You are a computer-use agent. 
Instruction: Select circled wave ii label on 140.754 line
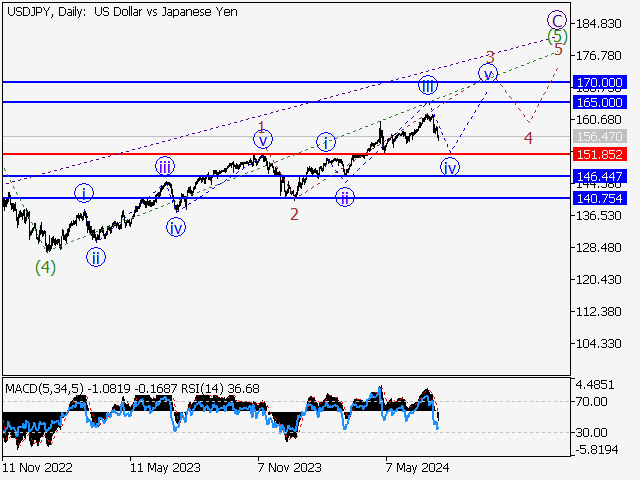(x=345, y=197)
